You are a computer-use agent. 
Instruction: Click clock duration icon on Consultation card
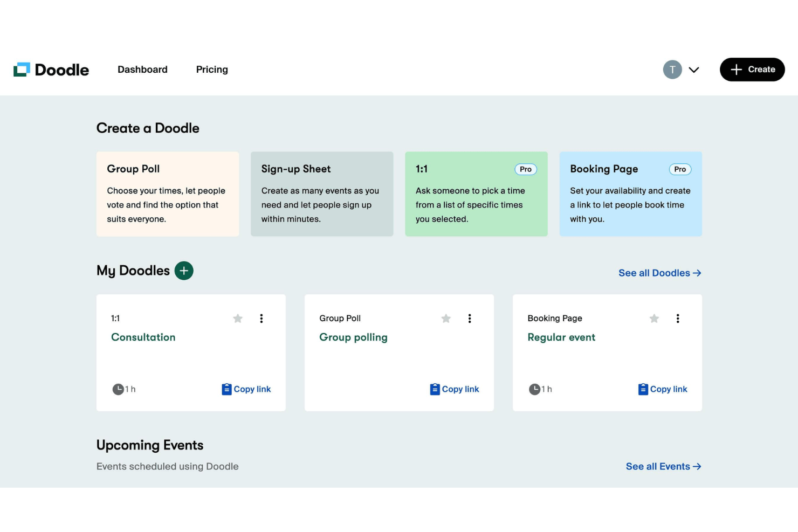pyautogui.click(x=118, y=389)
